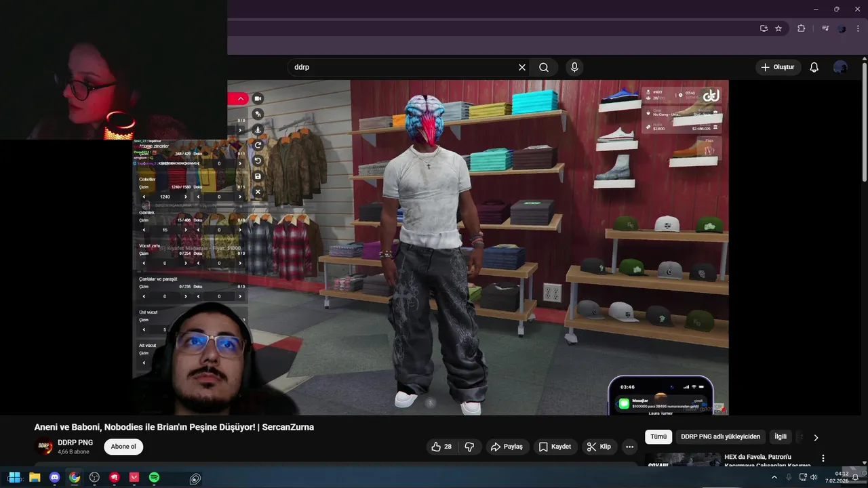Click the 4,66 B abone subscriber count

click(x=73, y=451)
